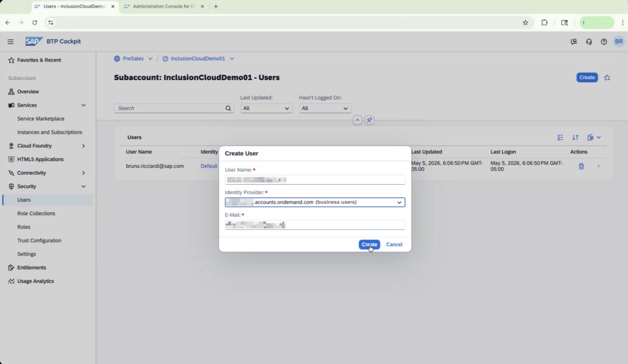Open Trust Configuration
Screen dimensions: 628x364
tap(39, 241)
